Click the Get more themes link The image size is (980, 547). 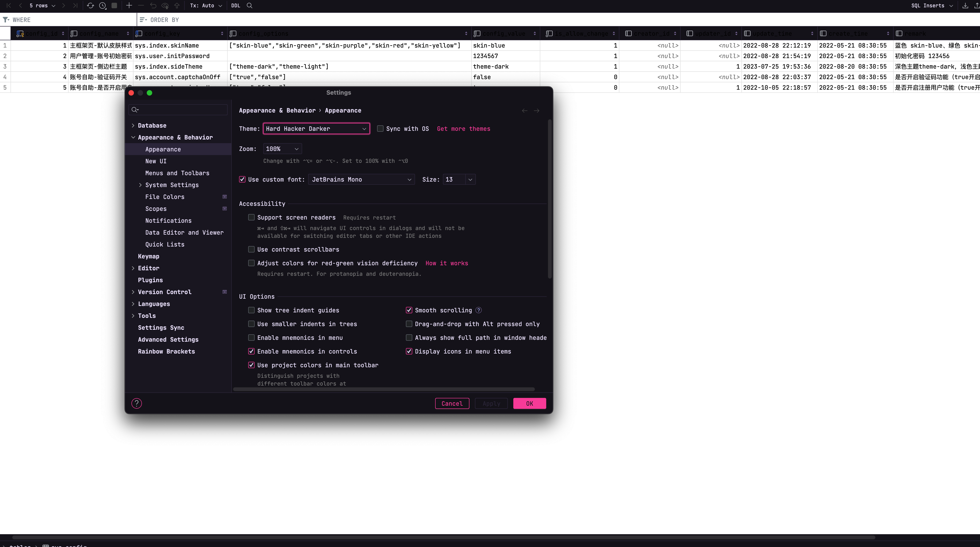[x=463, y=129]
